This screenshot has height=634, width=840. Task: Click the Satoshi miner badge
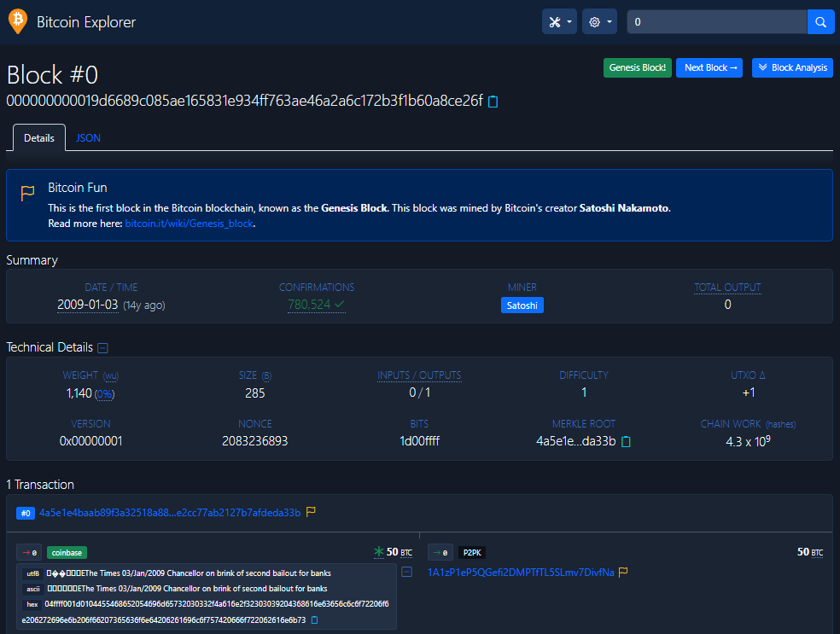click(522, 305)
